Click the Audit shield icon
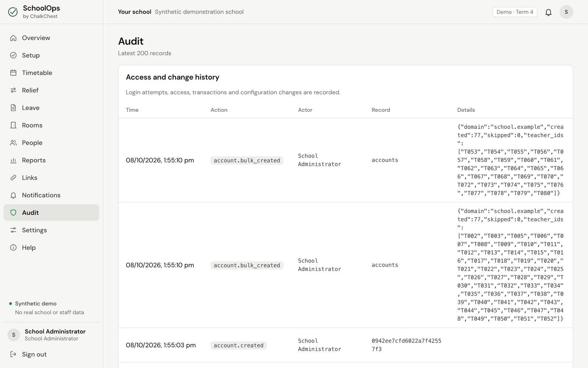This screenshot has height=368, width=588. pyautogui.click(x=13, y=213)
